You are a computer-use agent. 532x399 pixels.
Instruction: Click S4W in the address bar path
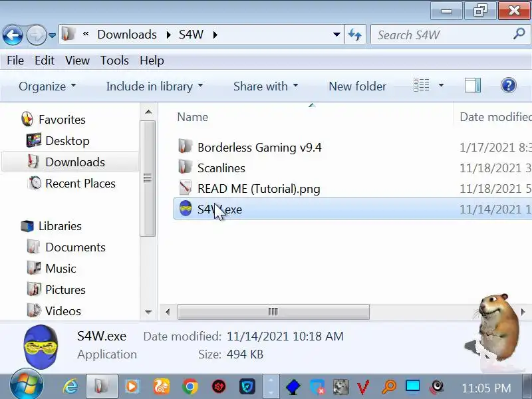tap(191, 35)
